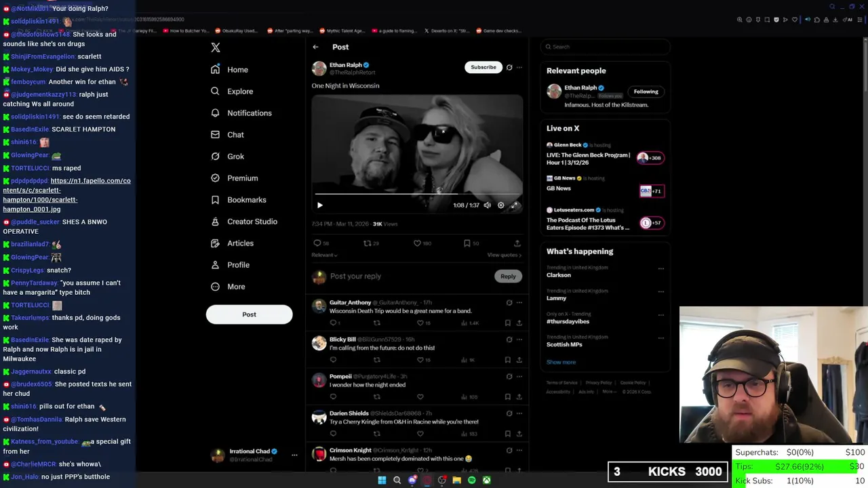Open Dexerto on X bookmark

(x=447, y=30)
